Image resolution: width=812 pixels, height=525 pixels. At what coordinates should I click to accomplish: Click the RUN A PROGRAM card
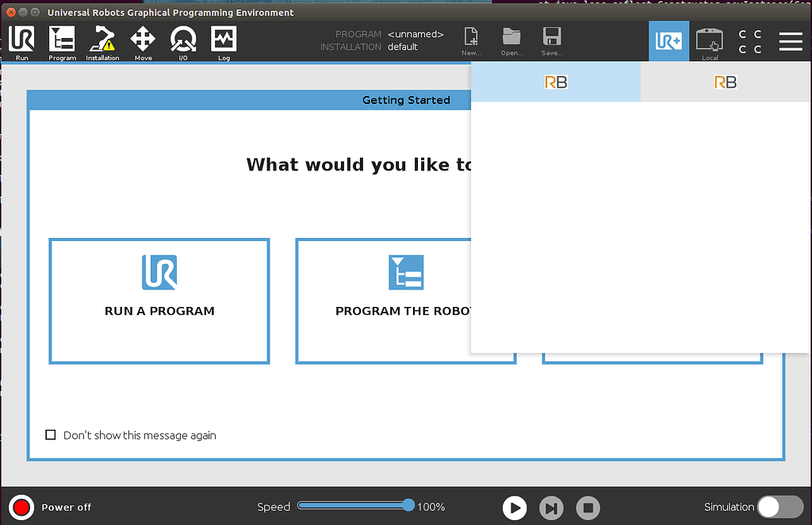click(x=159, y=301)
